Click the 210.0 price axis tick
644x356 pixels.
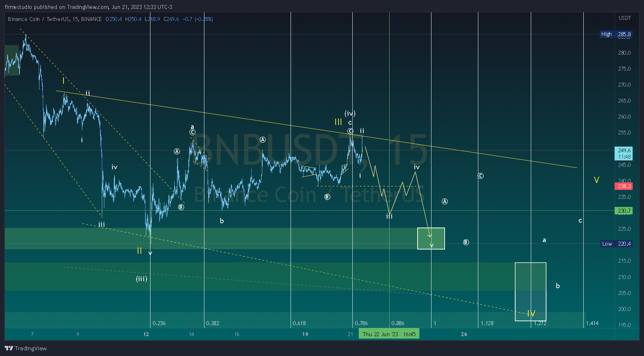click(x=624, y=277)
